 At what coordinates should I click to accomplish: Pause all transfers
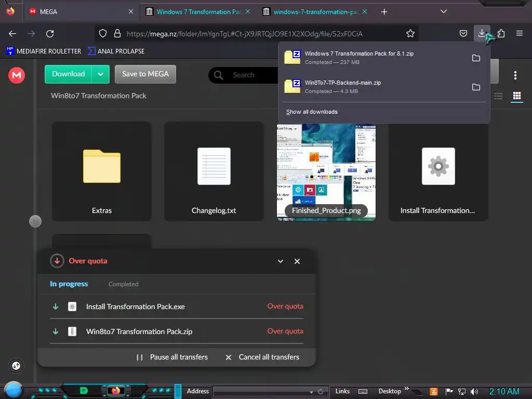pyautogui.click(x=172, y=357)
